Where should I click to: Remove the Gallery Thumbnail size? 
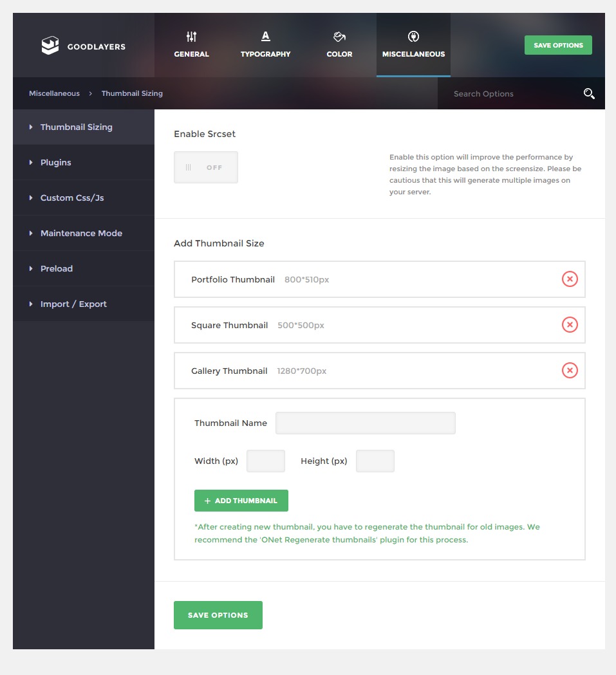[x=570, y=370]
